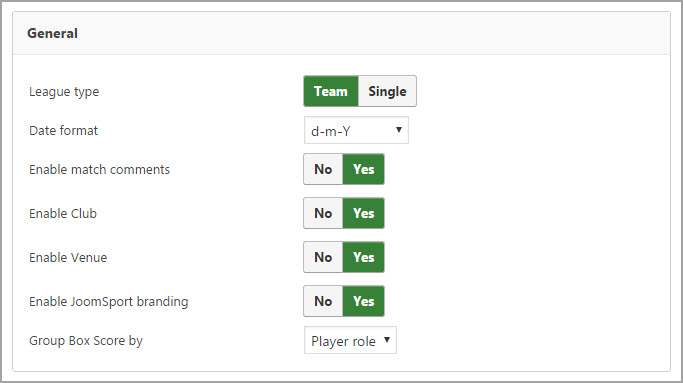Set Enable match comments to Yes

point(363,169)
